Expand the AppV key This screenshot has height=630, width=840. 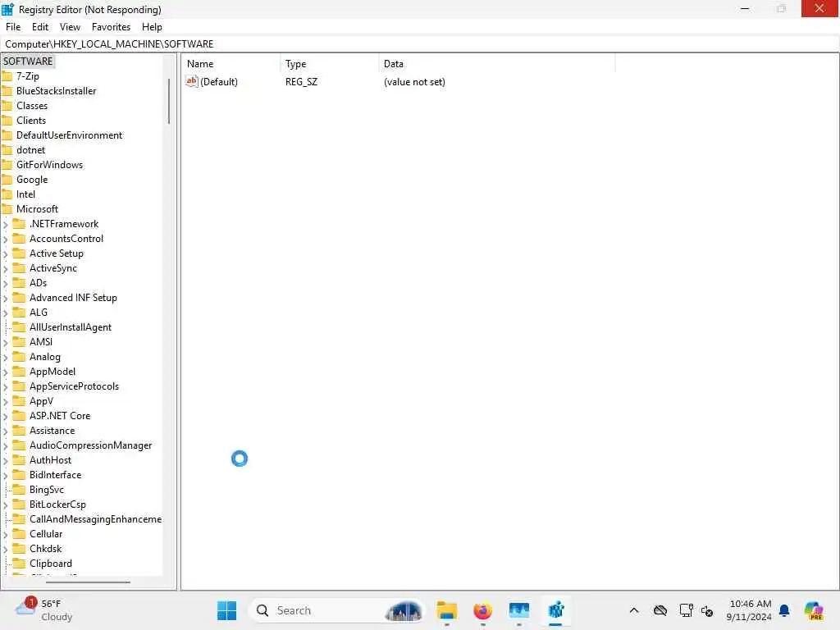(6, 401)
